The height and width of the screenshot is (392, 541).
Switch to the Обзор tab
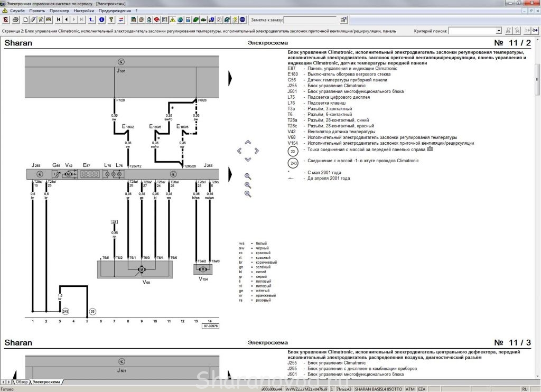pos(21,381)
